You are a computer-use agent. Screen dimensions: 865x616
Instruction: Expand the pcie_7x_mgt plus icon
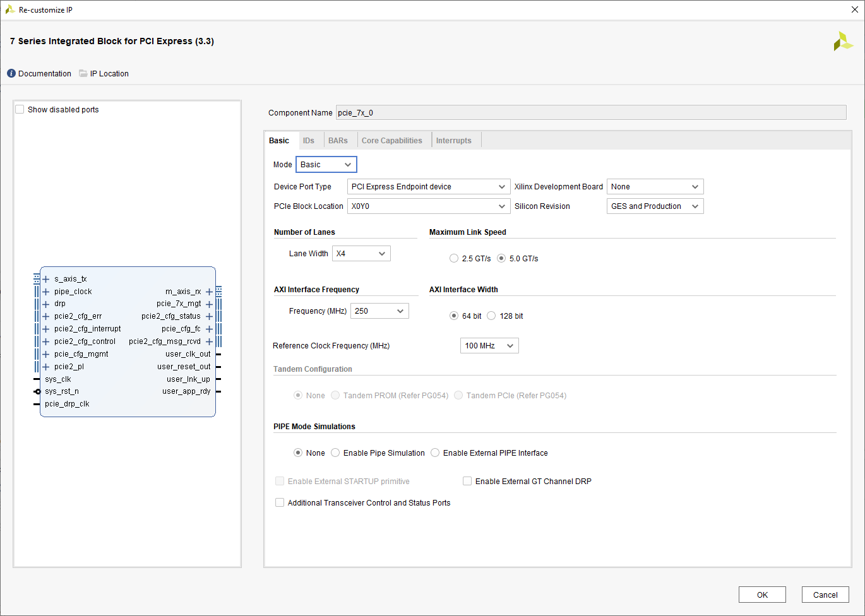(209, 304)
